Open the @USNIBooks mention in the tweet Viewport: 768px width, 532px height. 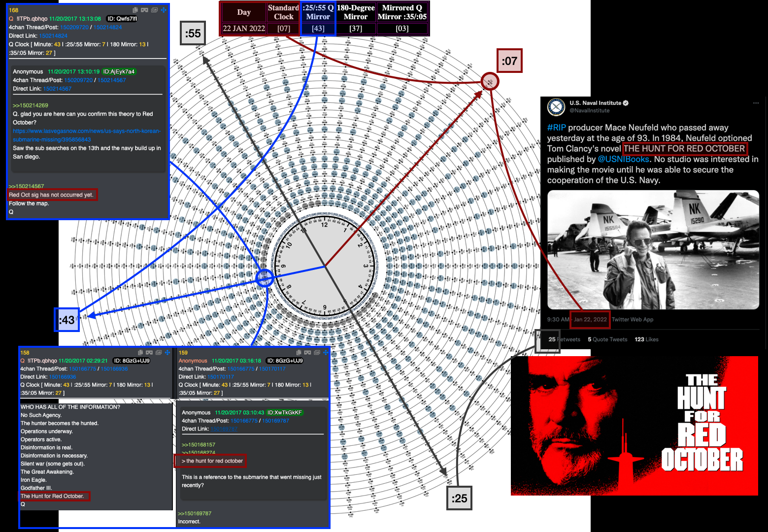[624, 159]
